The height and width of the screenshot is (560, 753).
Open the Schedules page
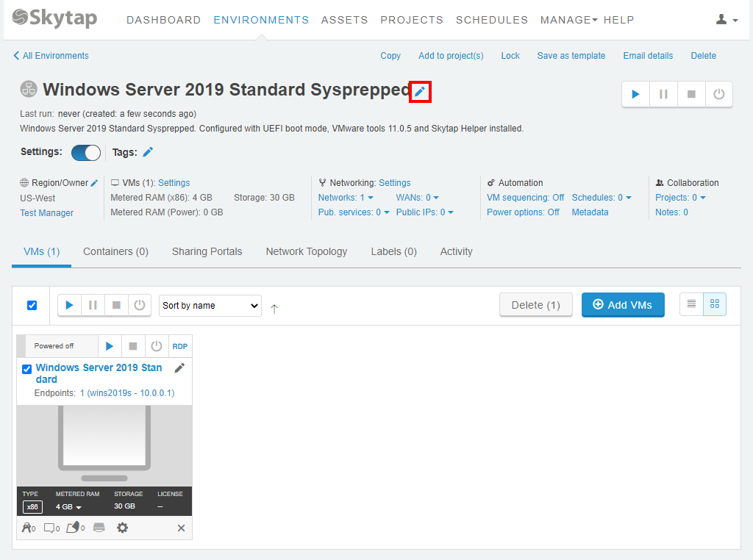[x=492, y=20]
